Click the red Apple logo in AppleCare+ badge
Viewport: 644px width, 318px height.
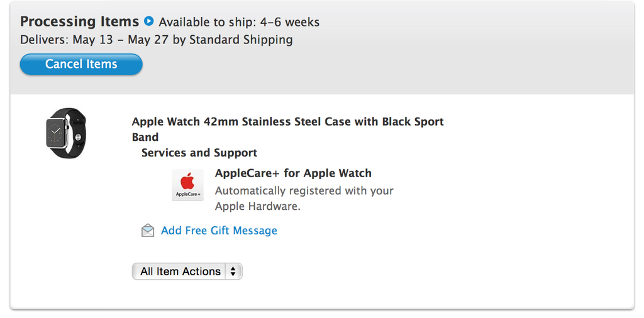(x=187, y=182)
